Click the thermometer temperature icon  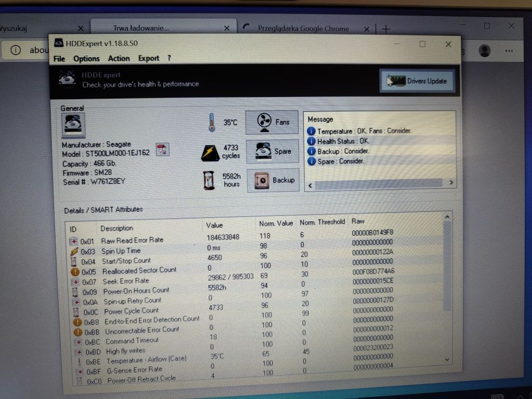coord(212,123)
